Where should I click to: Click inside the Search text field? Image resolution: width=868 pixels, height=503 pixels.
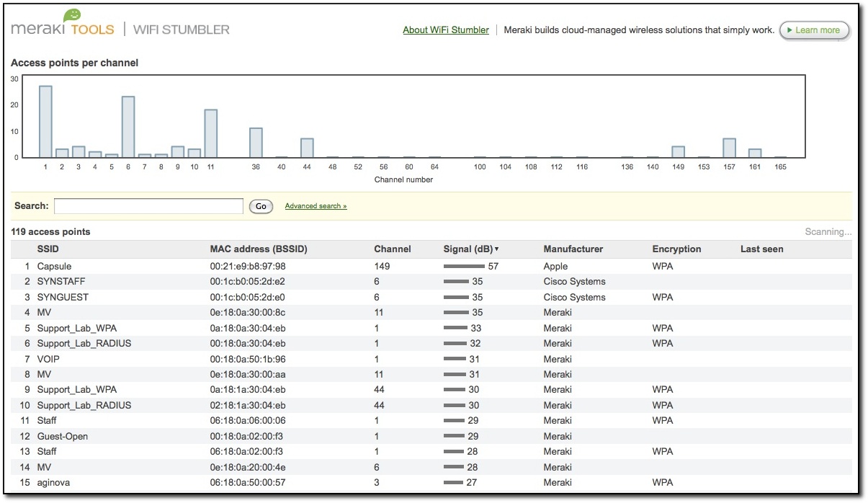click(148, 206)
